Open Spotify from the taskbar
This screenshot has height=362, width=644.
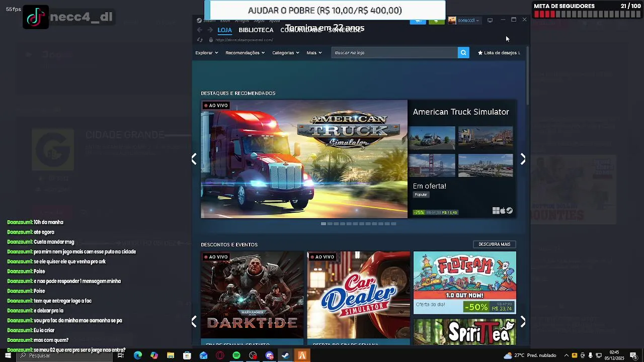click(236, 355)
